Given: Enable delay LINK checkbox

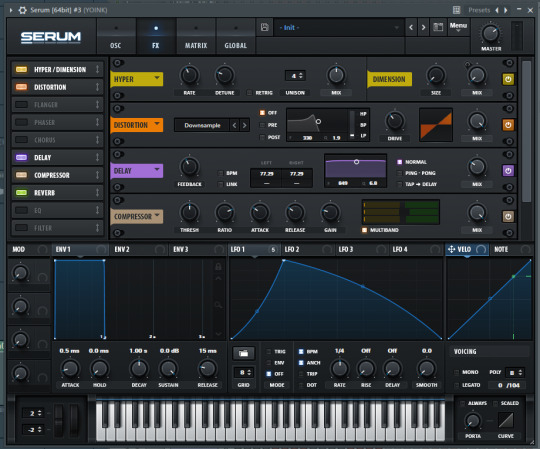Looking at the screenshot, I should (220, 185).
